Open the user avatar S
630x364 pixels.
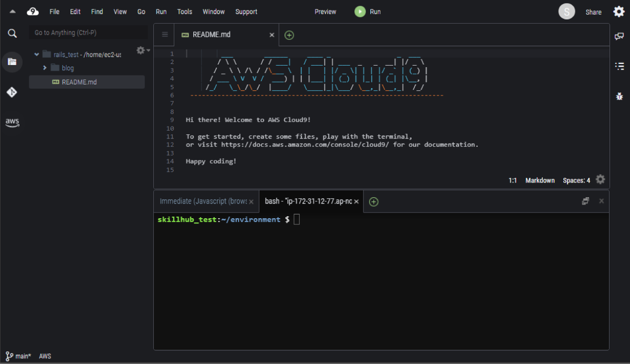click(x=566, y=12)
